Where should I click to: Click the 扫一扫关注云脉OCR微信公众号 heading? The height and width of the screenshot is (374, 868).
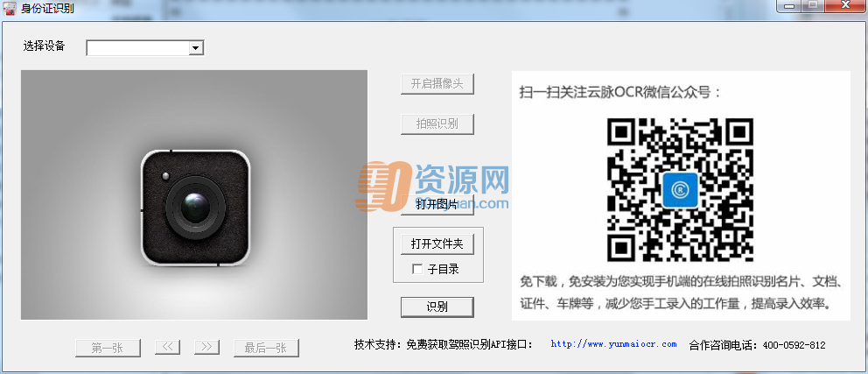point(620,92)
